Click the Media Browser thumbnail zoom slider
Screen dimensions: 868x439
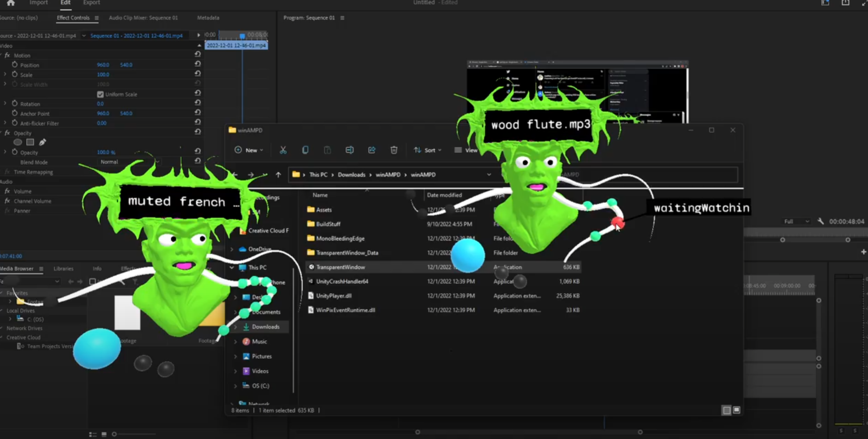[x=114, y=434]
